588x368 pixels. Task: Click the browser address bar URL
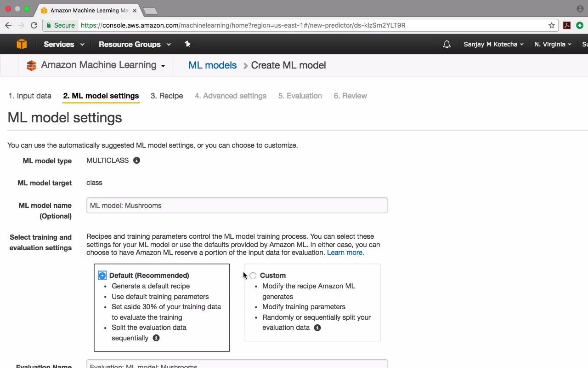tap(243, 25)
